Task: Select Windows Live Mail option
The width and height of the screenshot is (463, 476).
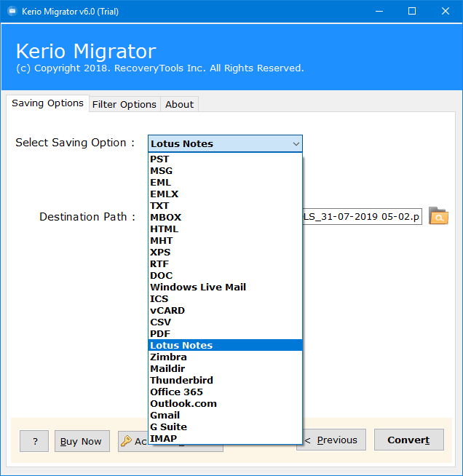Action: click(225, 287)
